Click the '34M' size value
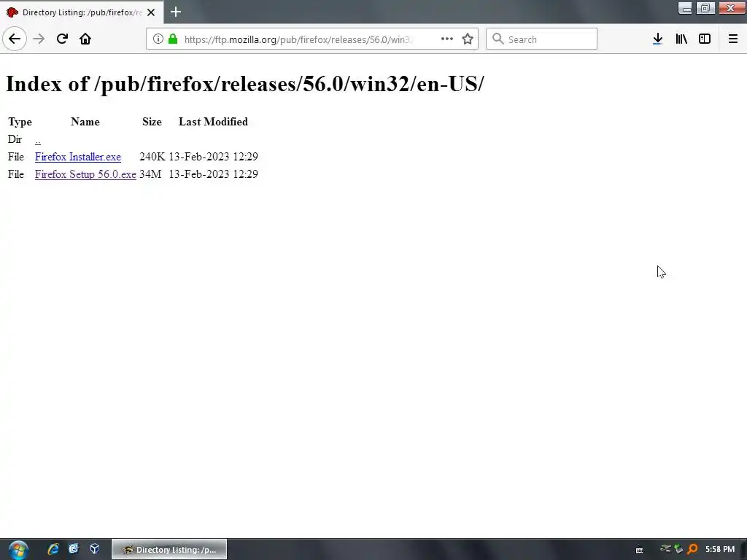 point(150,174)
